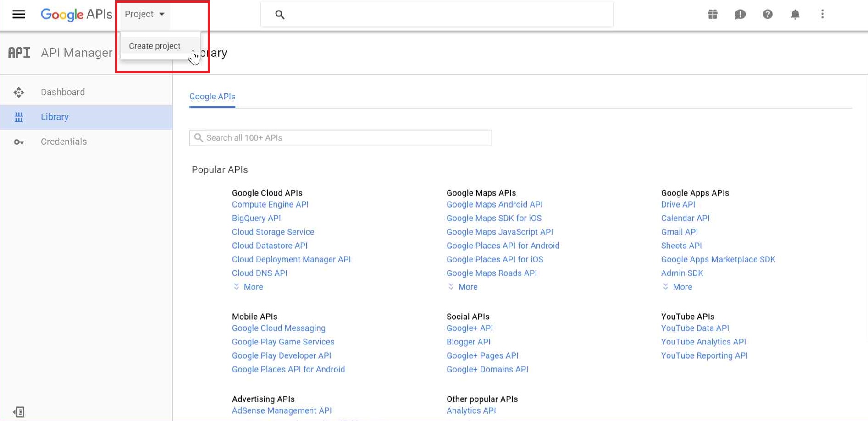Viewport: 868px width, 421px height.
Task: Go to Dashboard in the sidebar
Action: (x=63, y=92)
